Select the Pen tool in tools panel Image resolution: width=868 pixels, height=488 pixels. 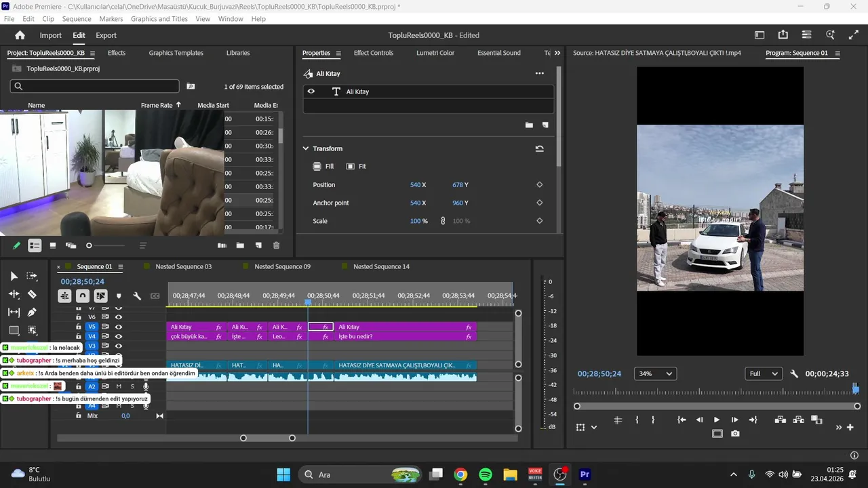click(32, 312)
